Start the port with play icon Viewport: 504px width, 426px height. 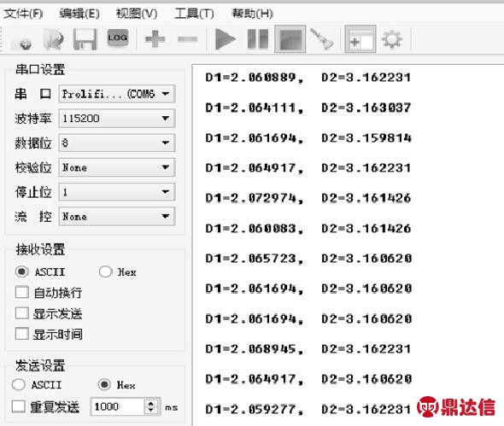coord(225,39)
